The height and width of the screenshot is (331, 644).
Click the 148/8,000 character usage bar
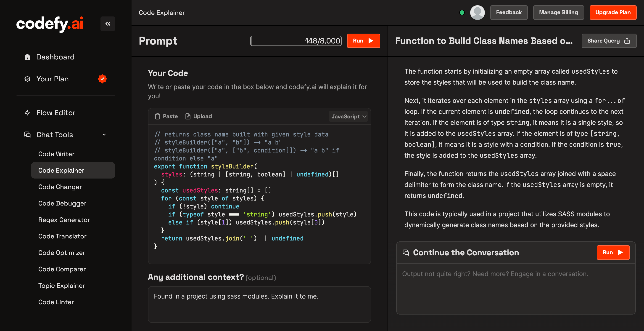pos(296,41)
